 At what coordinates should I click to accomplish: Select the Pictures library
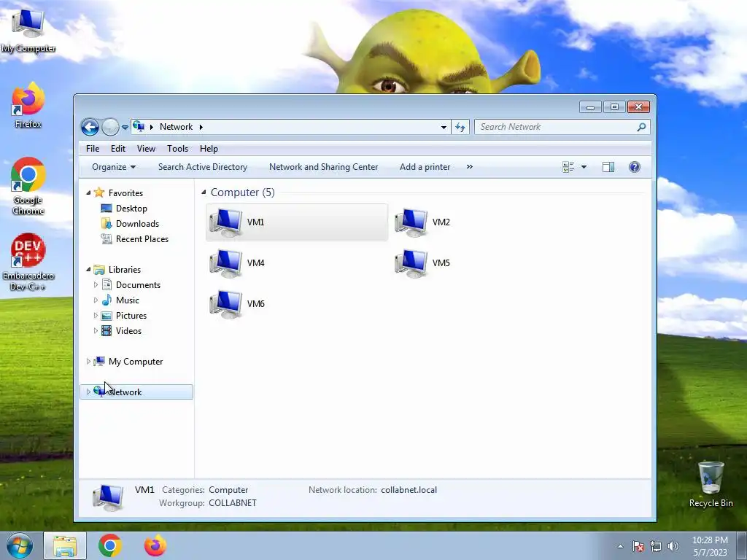131,315
